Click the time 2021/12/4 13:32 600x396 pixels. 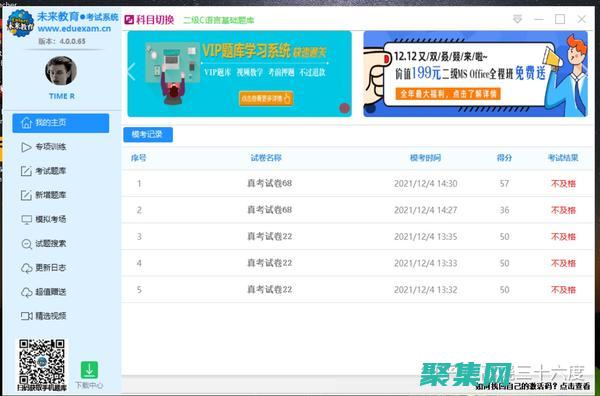(426, 290)
